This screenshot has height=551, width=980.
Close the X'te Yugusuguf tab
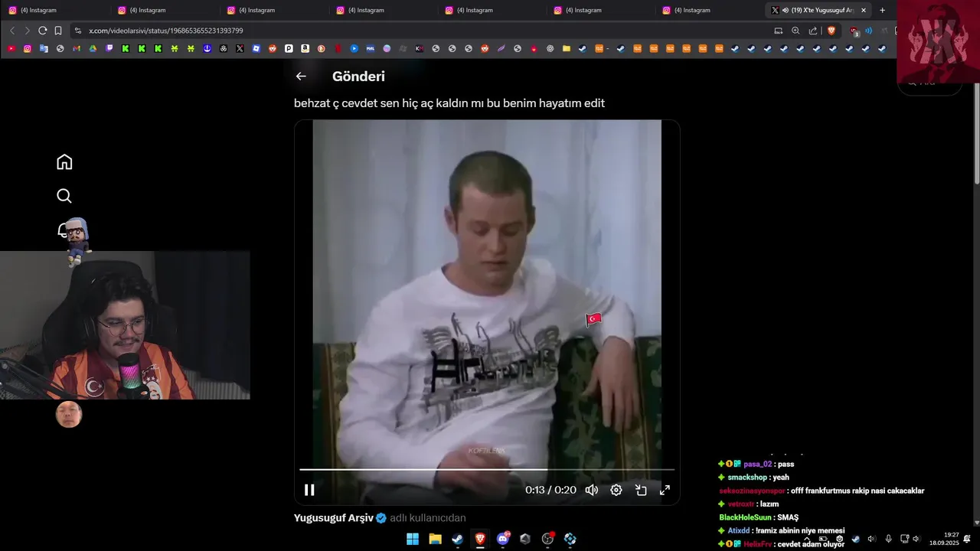coord(864,10)
